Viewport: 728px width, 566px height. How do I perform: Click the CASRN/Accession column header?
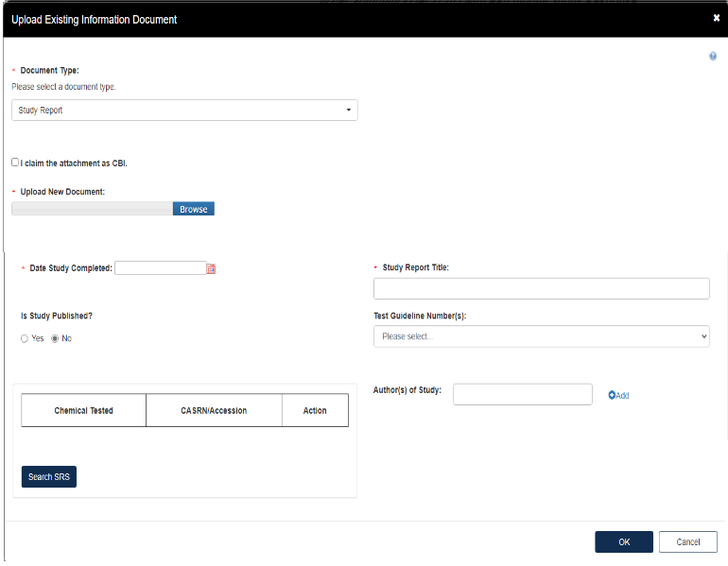214,411
